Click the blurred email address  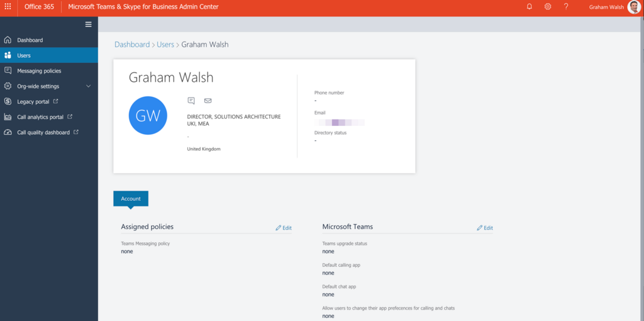pos(339,123)
